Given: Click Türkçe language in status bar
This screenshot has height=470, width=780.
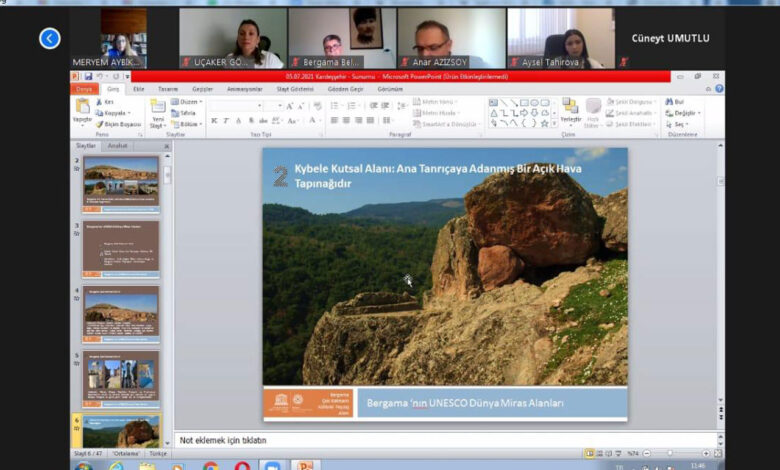Looking at the screenshot, I should 158,454.
